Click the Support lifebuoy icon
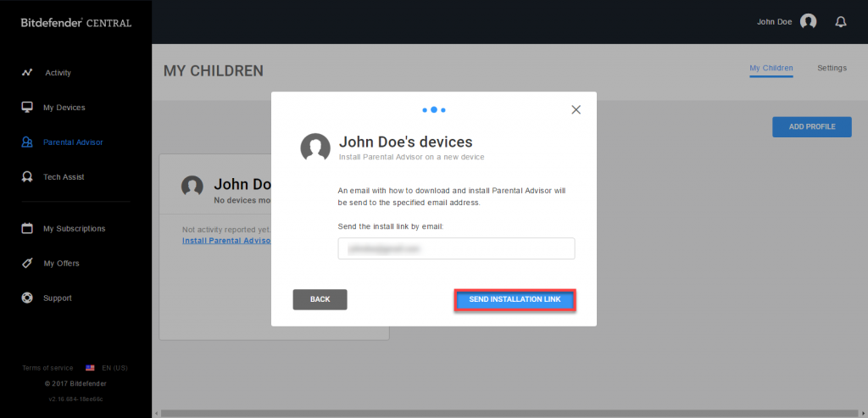Image resolution: width=868 pixels, height=418 pixels. (27, 298)
